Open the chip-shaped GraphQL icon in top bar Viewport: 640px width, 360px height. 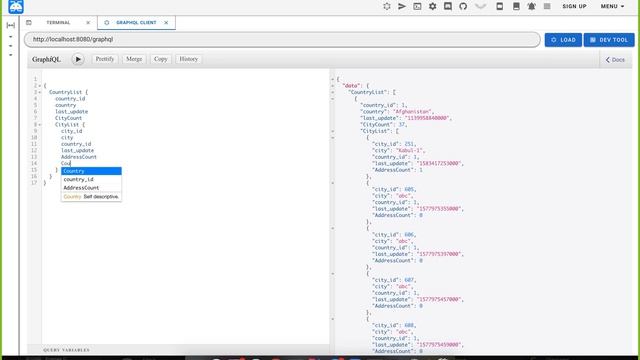(387, 7)
